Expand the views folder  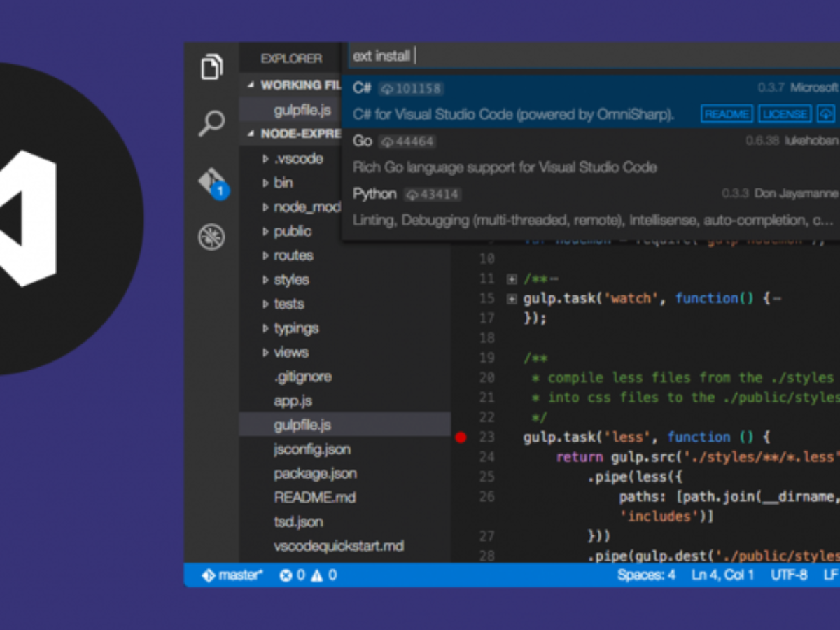pyautogui.click(x=266, y=352)
